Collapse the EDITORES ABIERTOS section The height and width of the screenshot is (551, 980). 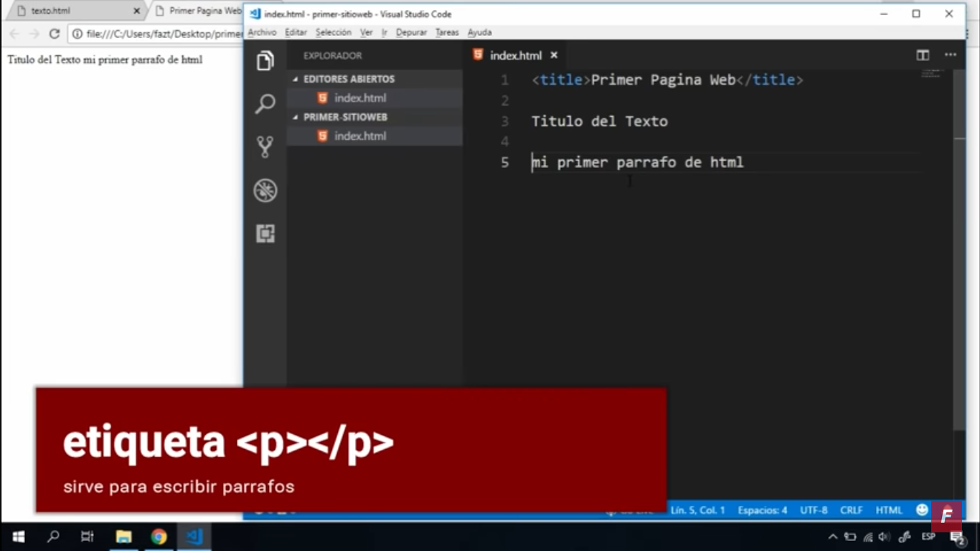[x=349, y=79]
